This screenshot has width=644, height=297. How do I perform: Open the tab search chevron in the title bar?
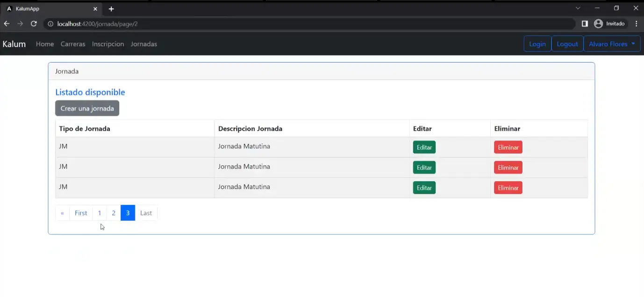pyautogui.click(x=578, y=8)
